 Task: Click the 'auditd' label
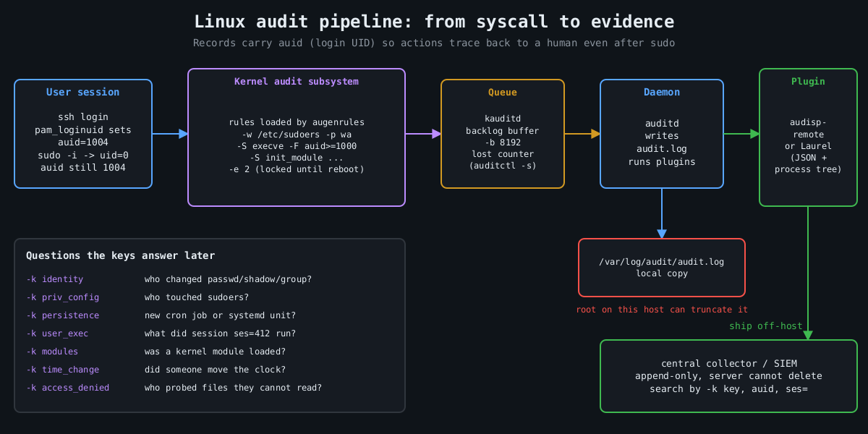(662, 123)
